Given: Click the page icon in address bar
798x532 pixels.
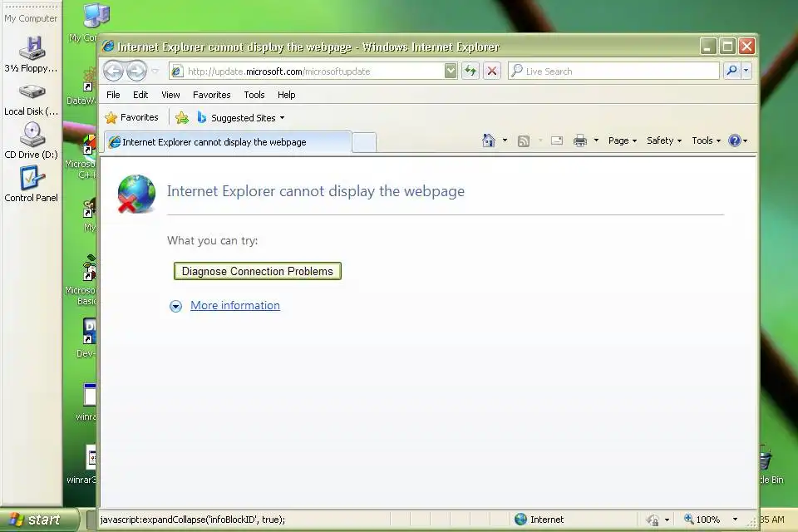Looking at the screenshot, I should [177, 71].
